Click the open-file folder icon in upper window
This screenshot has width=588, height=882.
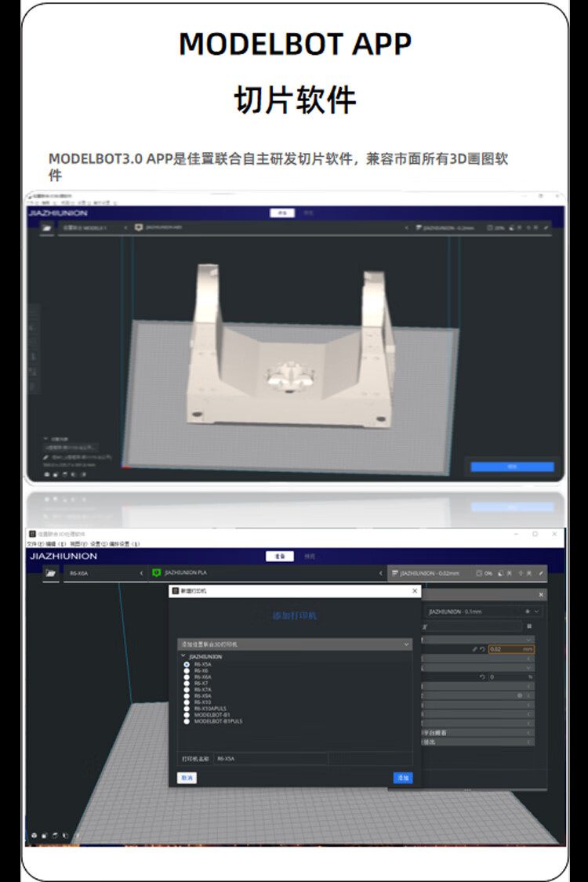47,227
